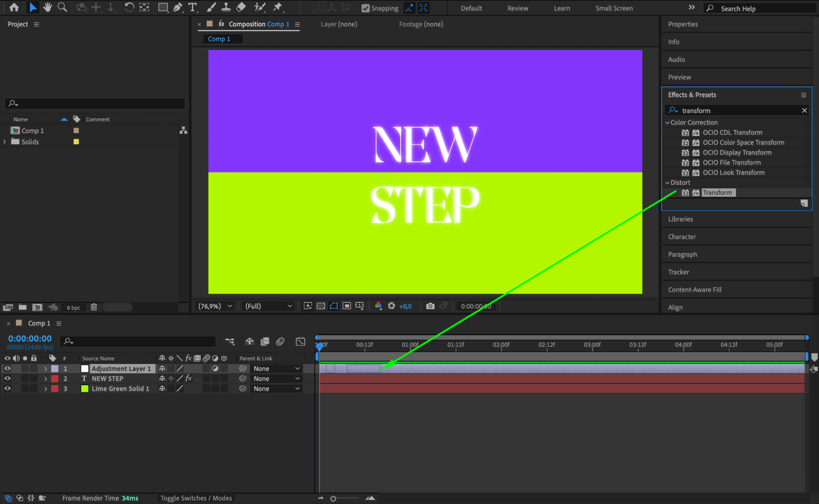Image resolution: width=819 pixels, height=504 pixels.
Task: Collapse the Color Correction effects category
Action: click(x=667, y=123)
